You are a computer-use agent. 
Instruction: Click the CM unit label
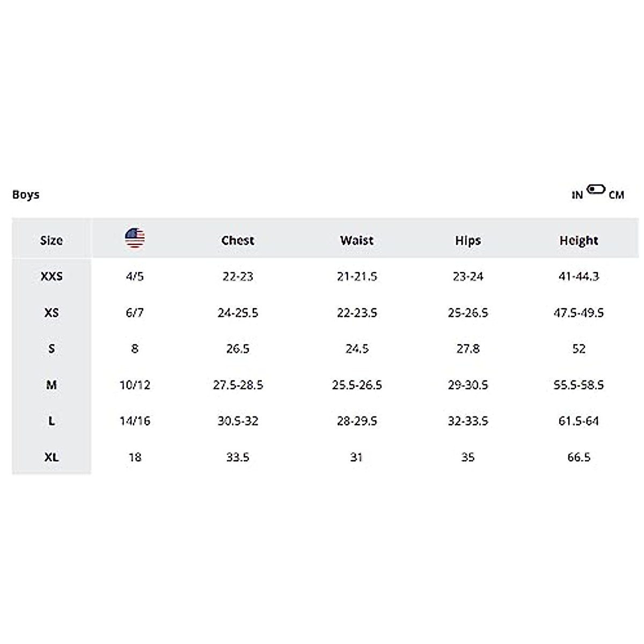616,195
